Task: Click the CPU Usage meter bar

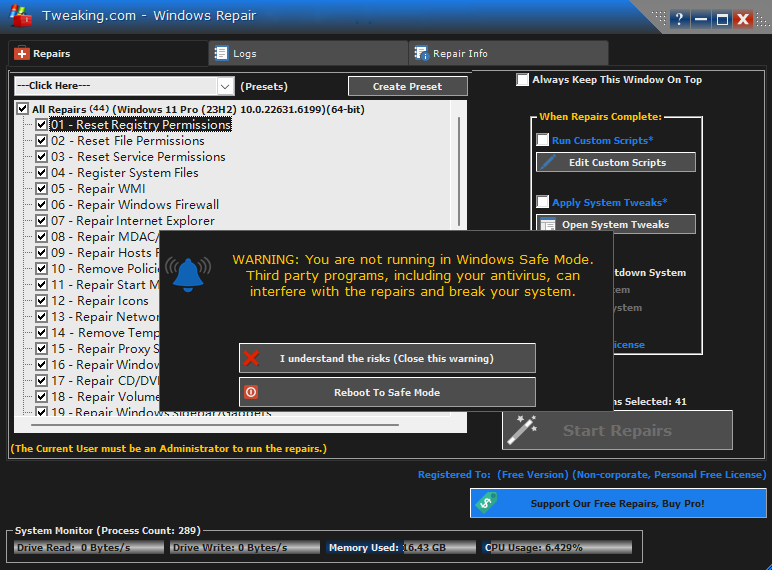Action: 558,547
